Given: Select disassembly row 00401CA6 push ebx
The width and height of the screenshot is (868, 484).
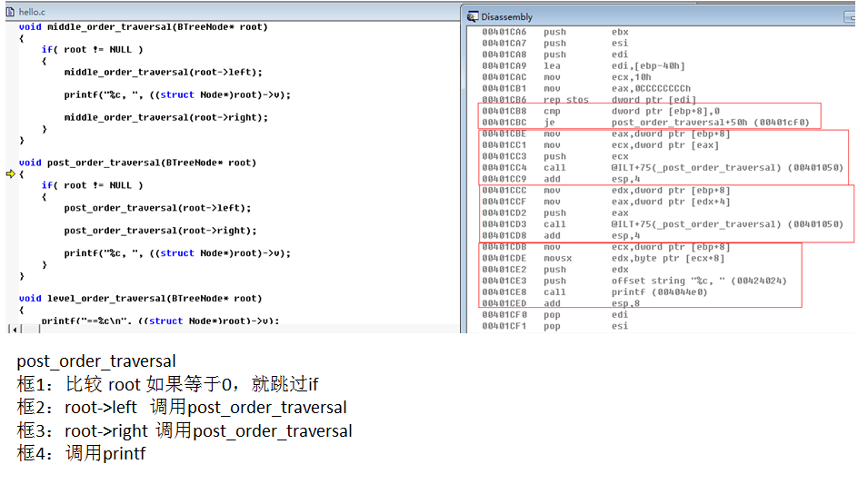Looking at the screenshot, I should tap(555, 32).
